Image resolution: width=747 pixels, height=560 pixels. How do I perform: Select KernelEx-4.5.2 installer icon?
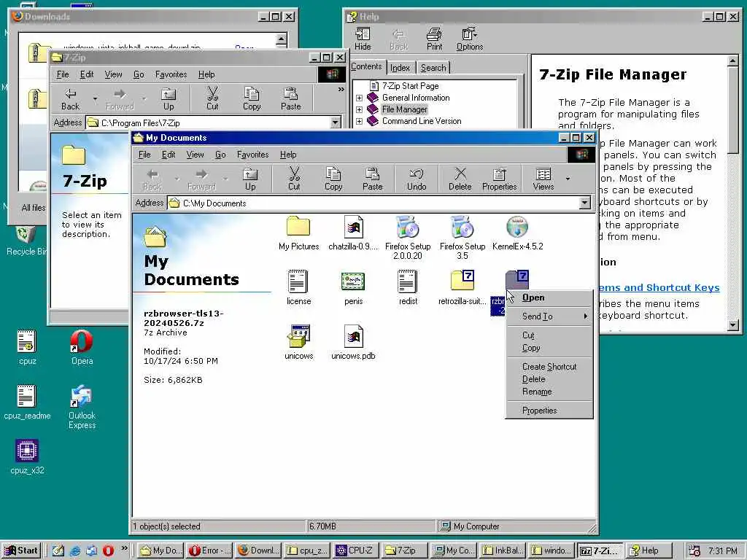pyautogui.click(x=517, y=233)
